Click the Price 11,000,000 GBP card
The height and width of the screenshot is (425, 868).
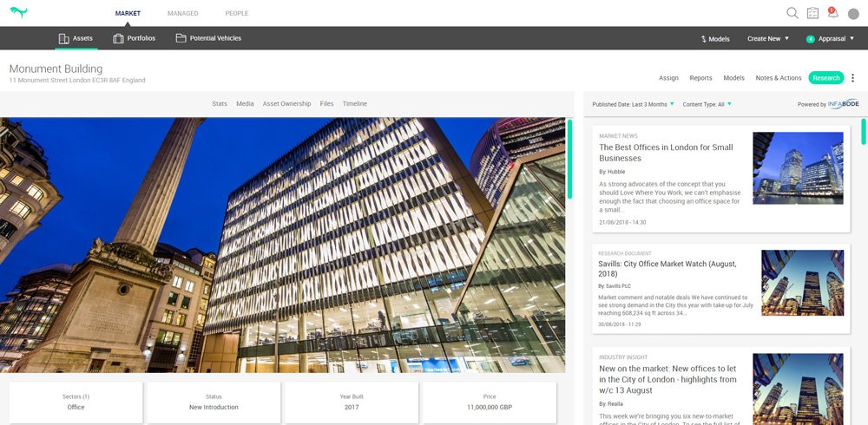pos(490,402)
